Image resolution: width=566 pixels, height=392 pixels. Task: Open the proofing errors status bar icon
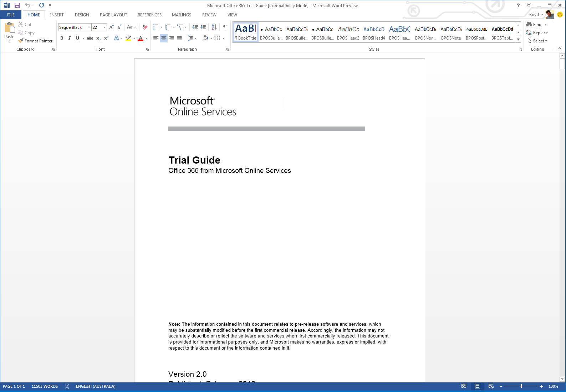(x=67, y=386)
